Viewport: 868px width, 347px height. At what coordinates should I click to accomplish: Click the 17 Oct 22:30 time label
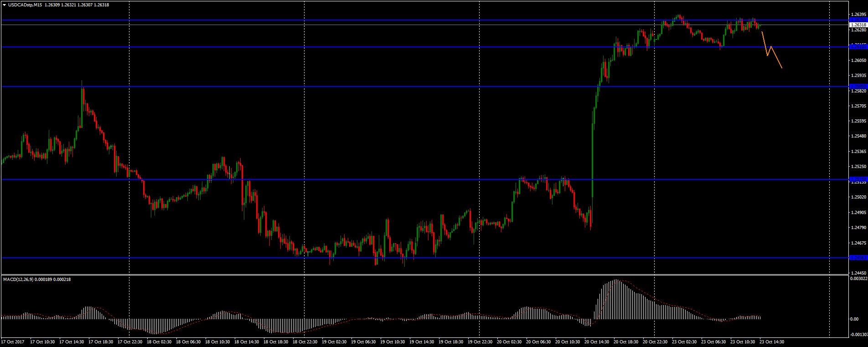tap(130, 342)
